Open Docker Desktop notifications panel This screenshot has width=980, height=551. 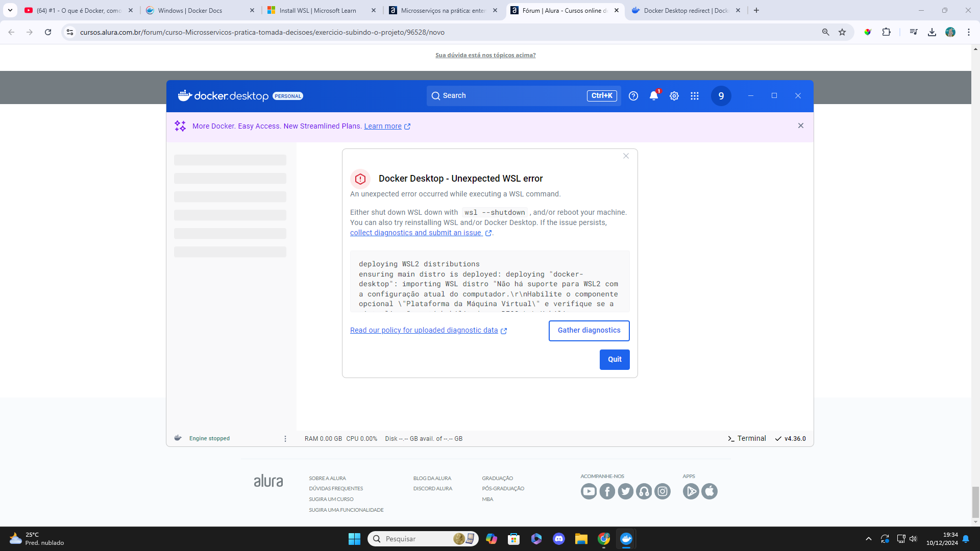(x=653, y=95)
